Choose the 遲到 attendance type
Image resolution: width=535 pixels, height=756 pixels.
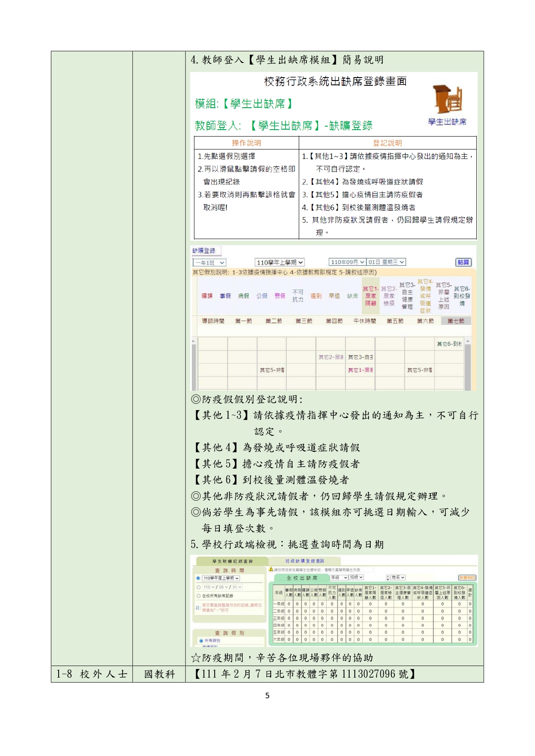[316, 296]
